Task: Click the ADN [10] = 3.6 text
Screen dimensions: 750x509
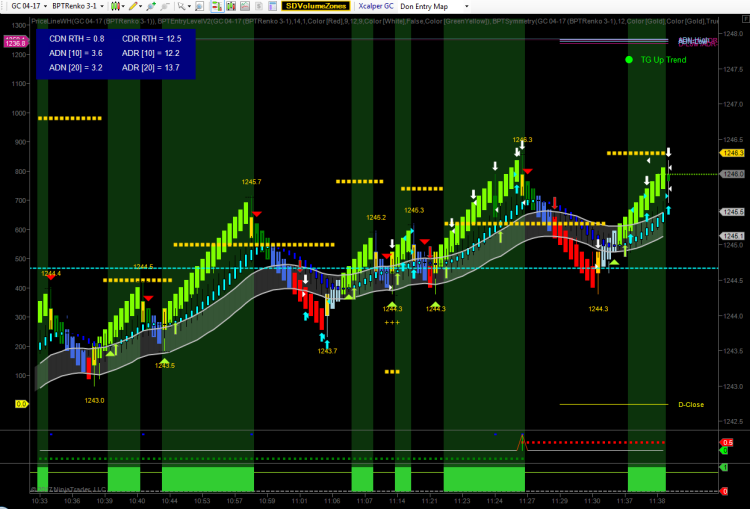Action: tap(76, 53)
